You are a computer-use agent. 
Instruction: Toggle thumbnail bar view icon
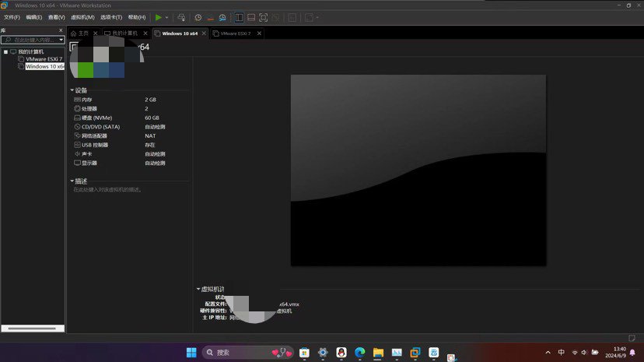click(x=251, y=18)
